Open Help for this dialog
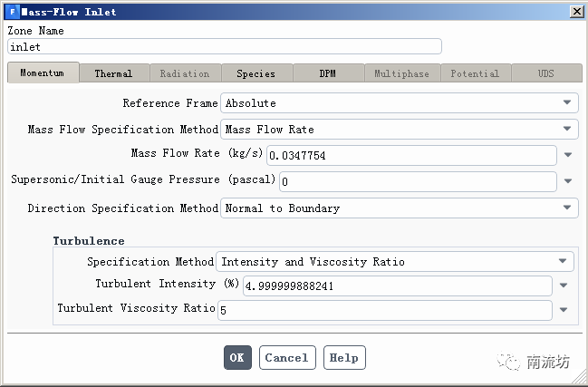Viewport: 588px width, 387px height. (343, 358)
